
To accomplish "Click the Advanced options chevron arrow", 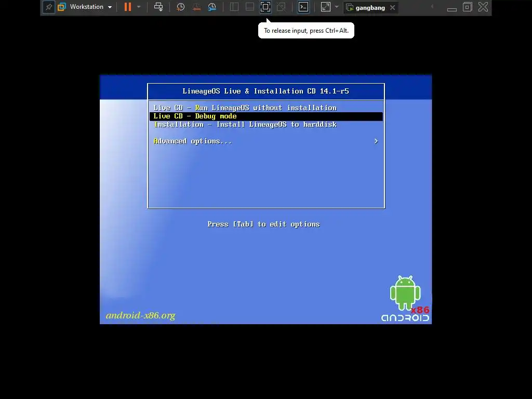I will tap(376, 141).
